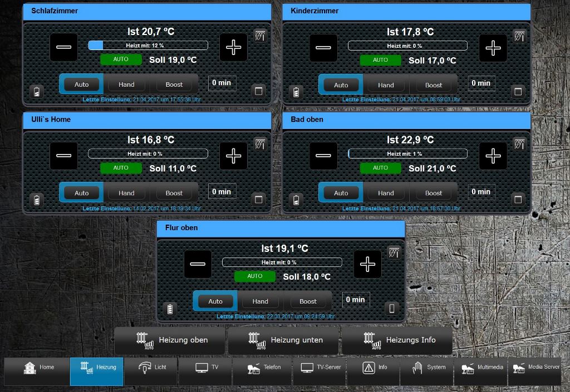Increase Flur oben temperature with plus
Screen dimensions: 570x392
(367, 264)
